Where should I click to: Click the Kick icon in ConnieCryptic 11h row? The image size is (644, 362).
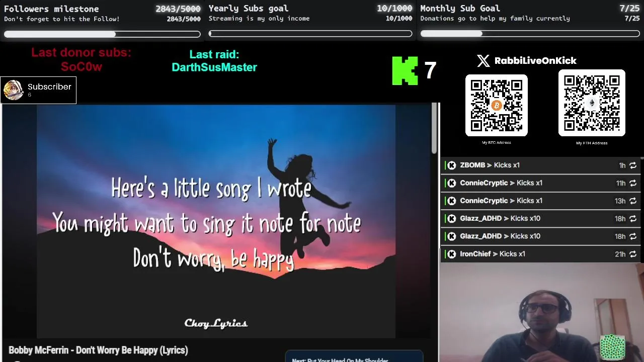[452, 183]
